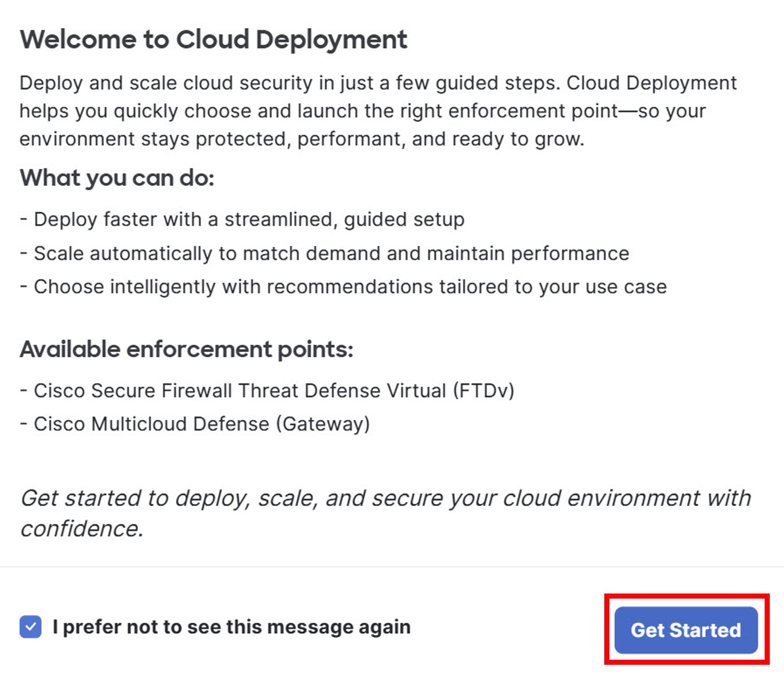Select the Cisco Multicloud Defense (Gateway) entry
Viewport: 784px width, 677px height.
point(195,423)
